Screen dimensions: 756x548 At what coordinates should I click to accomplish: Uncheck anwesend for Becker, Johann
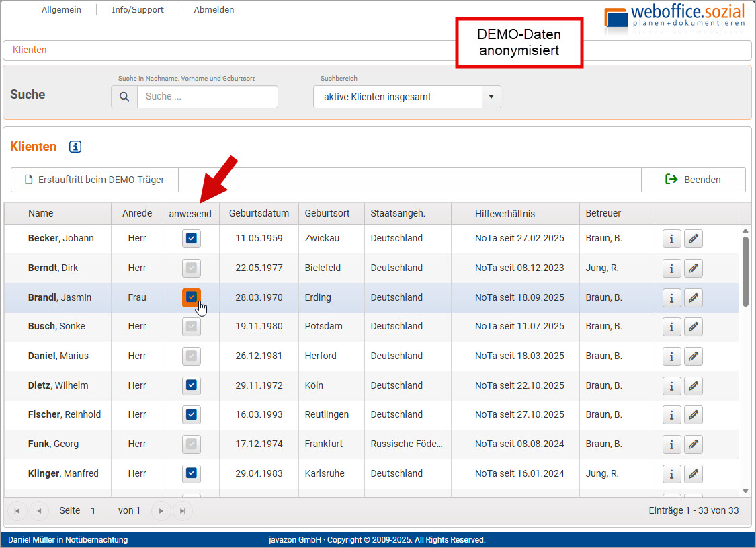192,238
